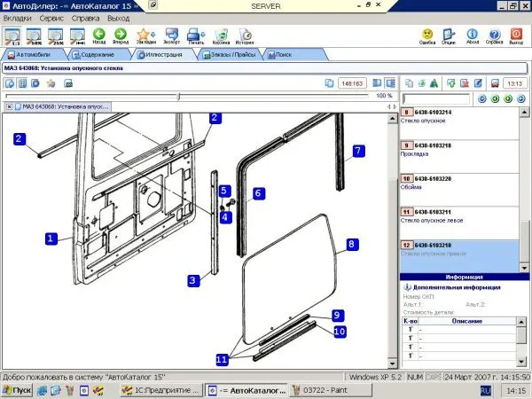Click the Выход menu item
This screenshot has width=532, height=399.
point(119,19)
